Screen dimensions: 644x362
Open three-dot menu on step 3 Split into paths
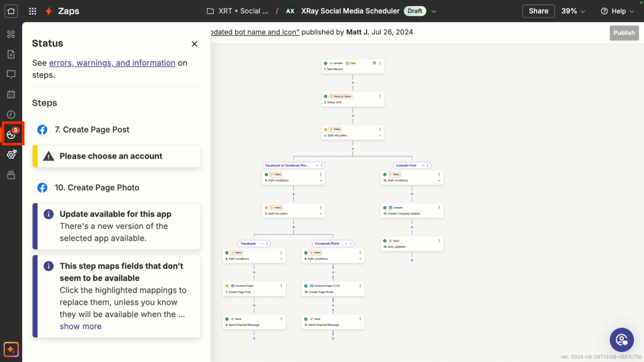380,129
